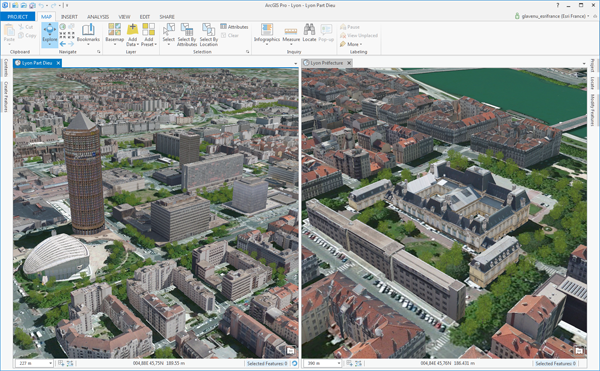This screenshot has height=371, width=600.
Task: Open Select By Attributes
Action: pos(187,34)
